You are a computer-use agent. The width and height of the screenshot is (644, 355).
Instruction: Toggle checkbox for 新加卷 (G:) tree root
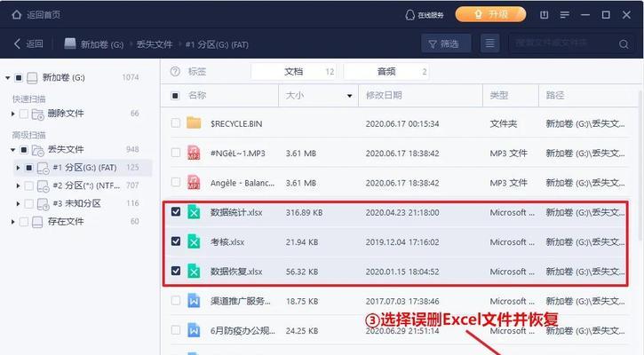click(19, 77)
